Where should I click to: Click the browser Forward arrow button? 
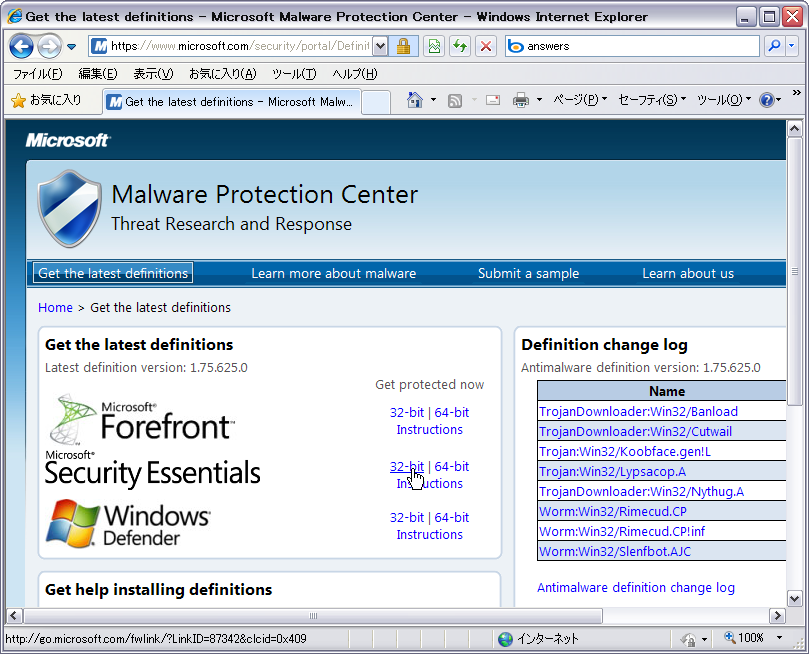pyautogui.click(x=50, y=46)
